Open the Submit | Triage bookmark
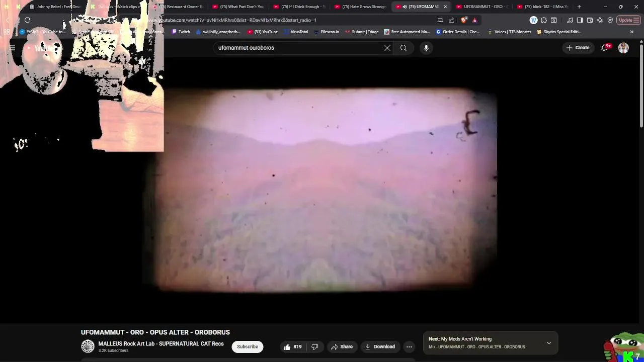This screenshot has height=362, width=644. click(x=362, y=32)
